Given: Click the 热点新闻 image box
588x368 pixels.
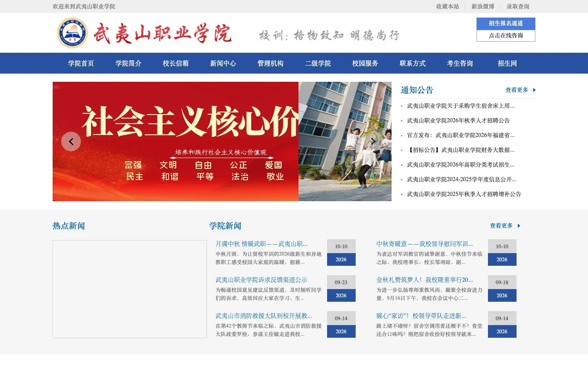Looking at the screenshot, I should coord(130,289).
